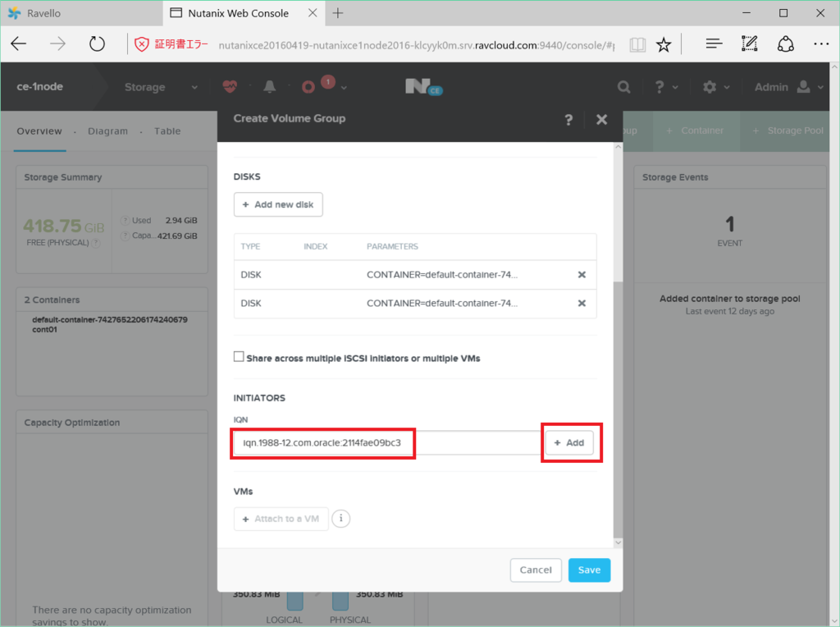Click the dialog scrollbar up arrow
This screenshot has height=627, width=840.
pyautogui.click(x=619, y=147)
